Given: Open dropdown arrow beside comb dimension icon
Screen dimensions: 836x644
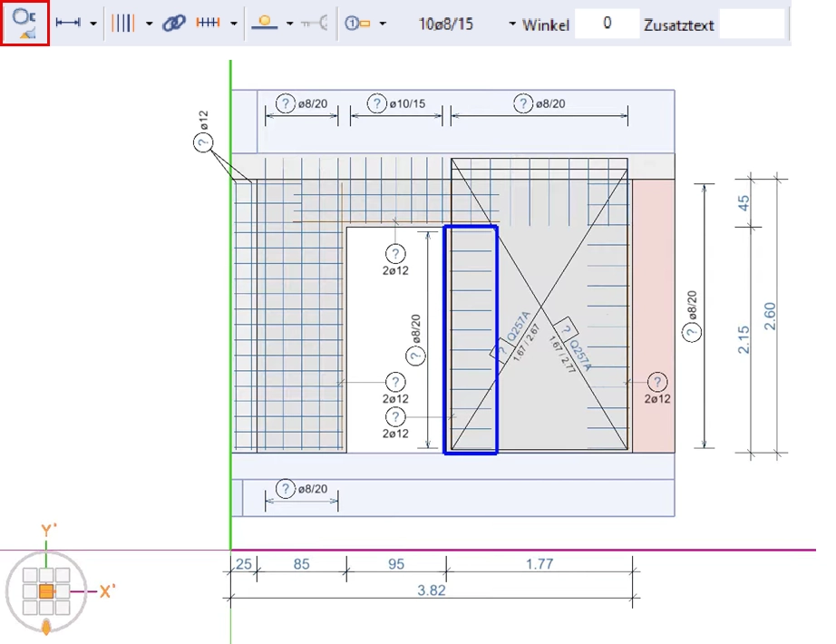Looking at the screenshot, I should (234, 24).
